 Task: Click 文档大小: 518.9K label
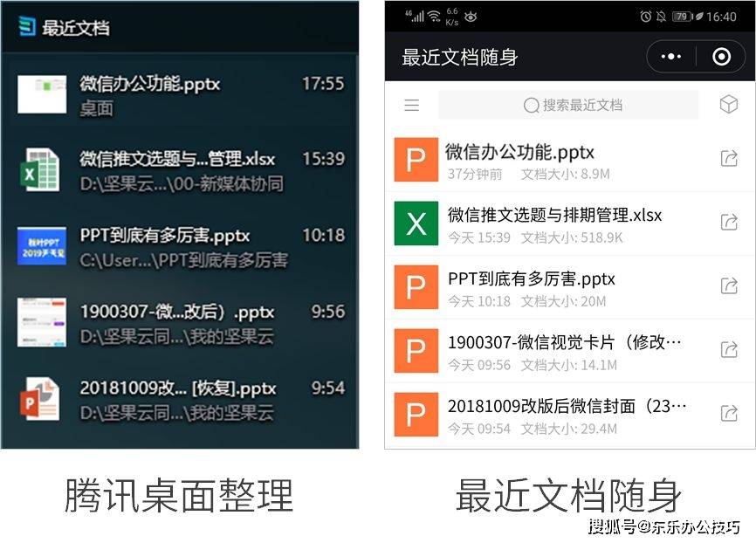(572, 237)
